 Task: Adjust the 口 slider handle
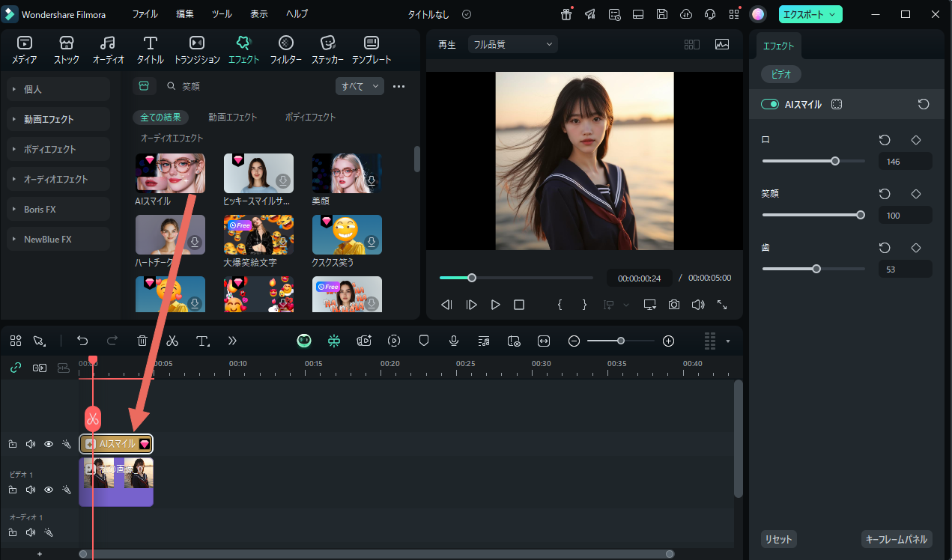(835, 161)
